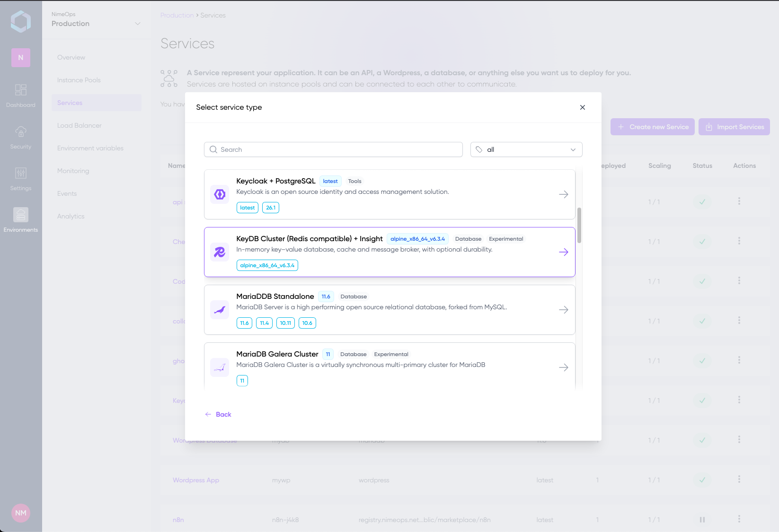The height and width of the screenshot is (532, 779).
Task: Click the Scaling column header
Action: (x=660, y=166)
